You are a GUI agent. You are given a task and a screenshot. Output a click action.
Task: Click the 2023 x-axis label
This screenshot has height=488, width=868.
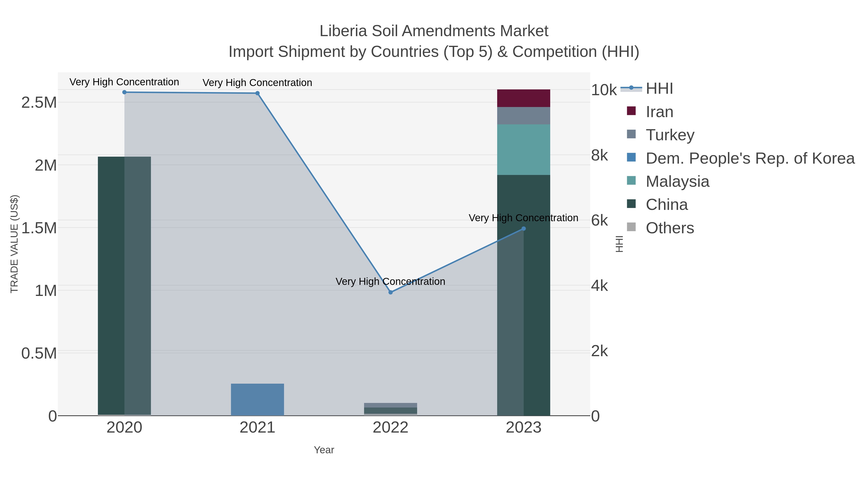pos(524,428)
